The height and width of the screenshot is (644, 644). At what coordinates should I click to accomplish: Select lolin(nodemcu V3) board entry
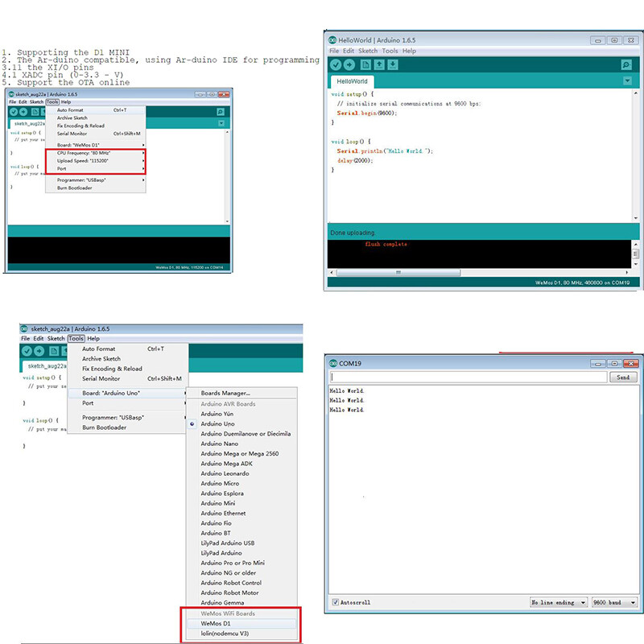pyautogui.click(x=242, y=634)
